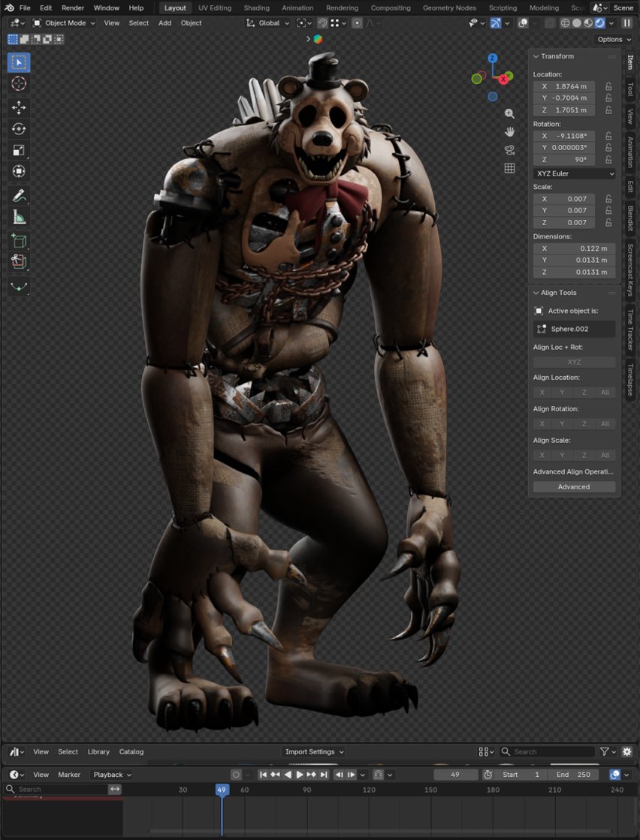Open the Render menu

[x=73, y=8]
